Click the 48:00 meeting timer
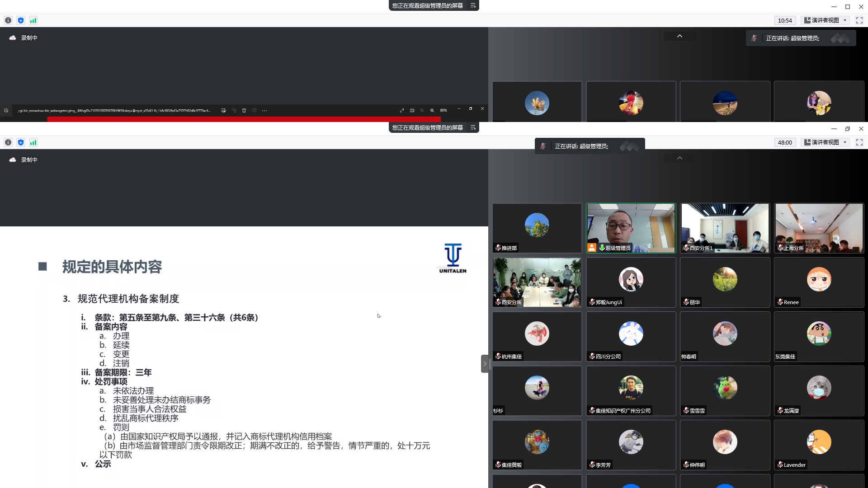The image size is (868, 488). (785, 142)
